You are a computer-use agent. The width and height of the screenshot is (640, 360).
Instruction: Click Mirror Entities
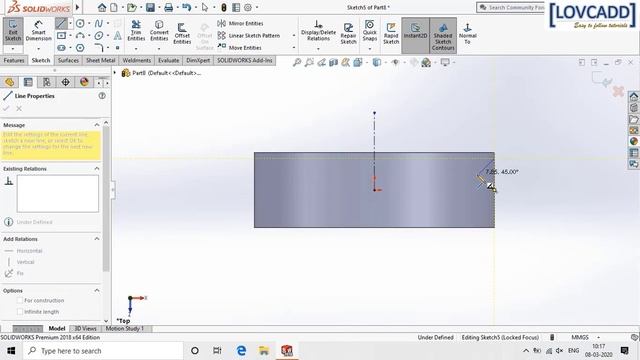click(x=240, y=24)
